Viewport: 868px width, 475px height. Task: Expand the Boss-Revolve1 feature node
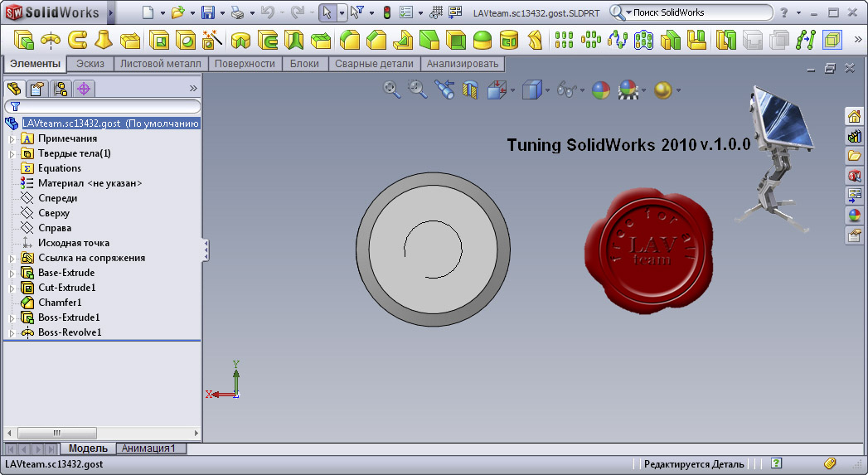12,332
